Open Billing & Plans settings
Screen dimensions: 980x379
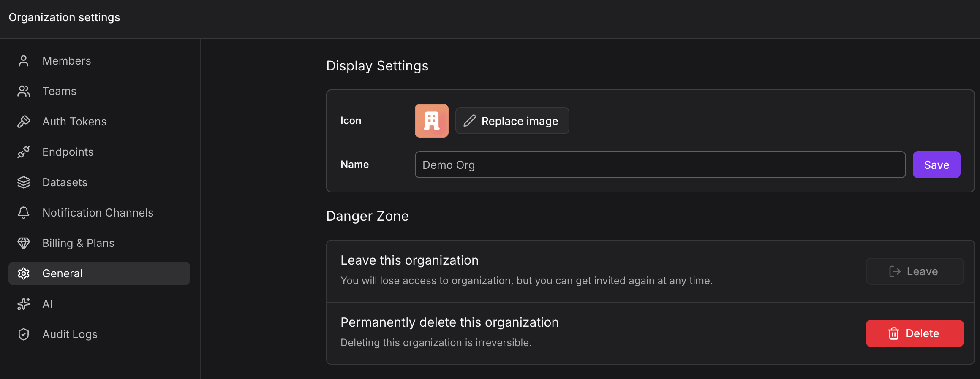click(78, 243)
